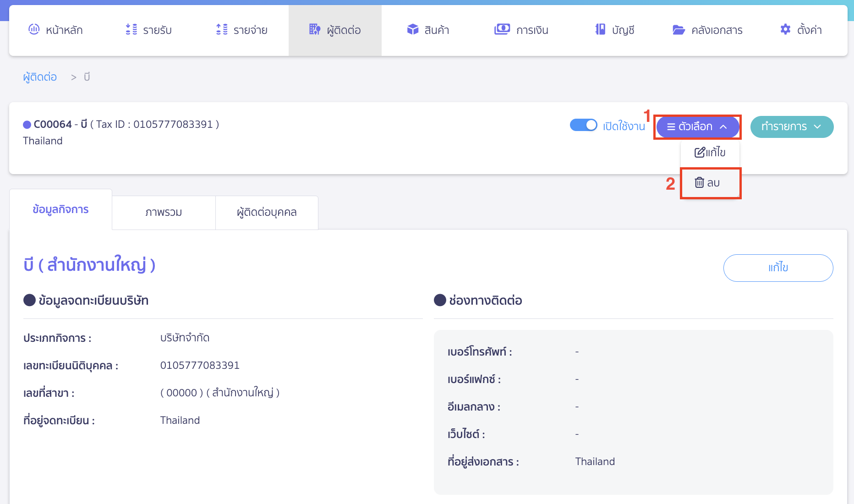Click the money icon for การเงิน
The width and height of the screenshot is (854, 504).
502,29
